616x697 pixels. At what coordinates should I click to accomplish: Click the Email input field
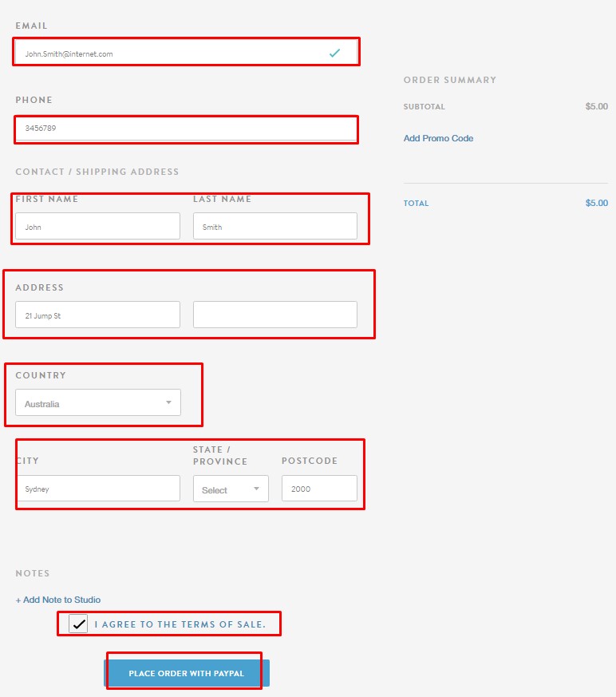pyautogui.click(x=186, y=53)
